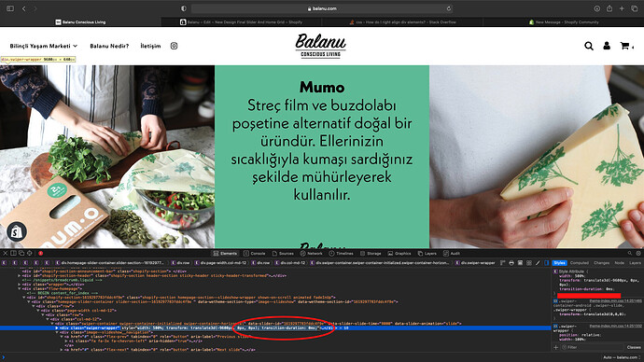Viewport: 644px width, 362px height.
Task: Click div.homepage-slider-container breadcrumb item
Action: tap(109, 263)
